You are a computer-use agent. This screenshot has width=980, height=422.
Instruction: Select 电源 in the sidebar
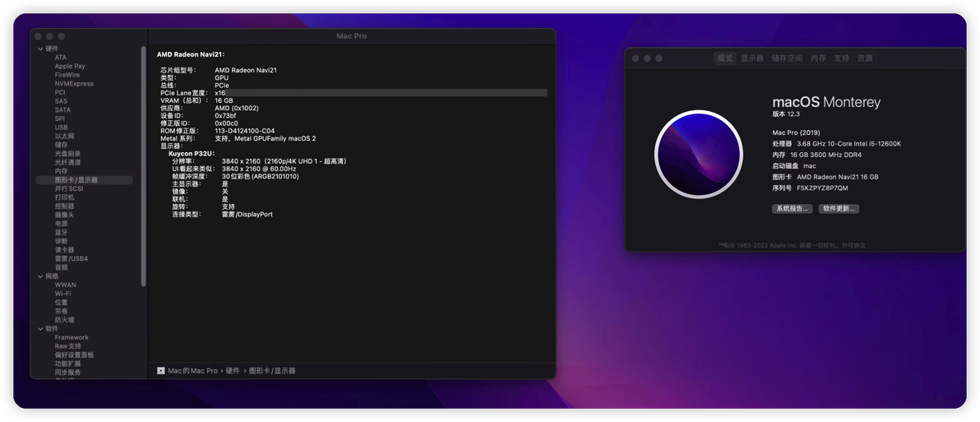[x=61, y=224]
